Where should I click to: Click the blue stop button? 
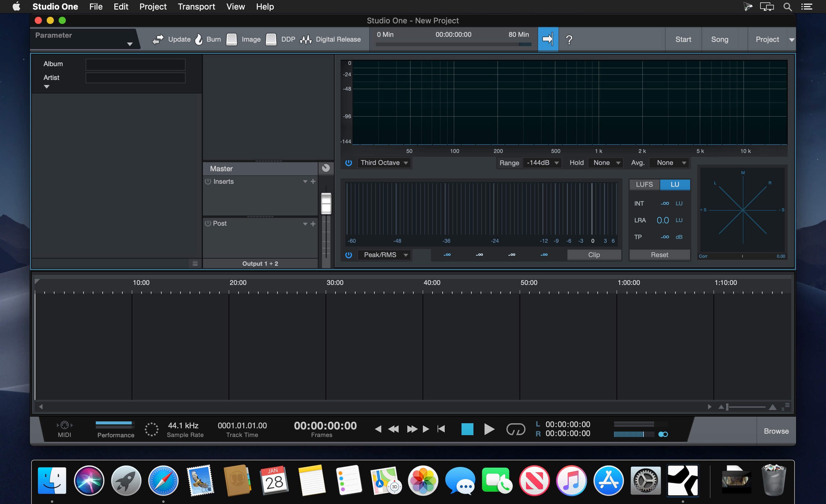[467, 429]
